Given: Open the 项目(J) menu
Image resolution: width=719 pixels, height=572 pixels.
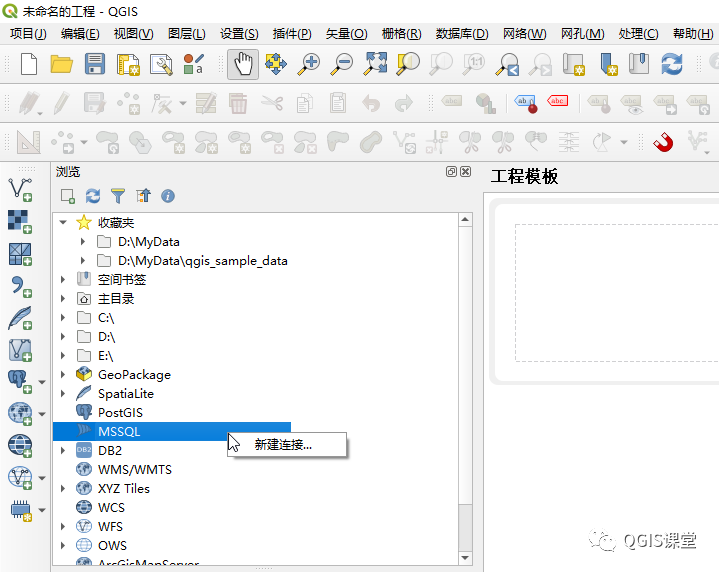Looking at the screenshot, I should [28, 33].
